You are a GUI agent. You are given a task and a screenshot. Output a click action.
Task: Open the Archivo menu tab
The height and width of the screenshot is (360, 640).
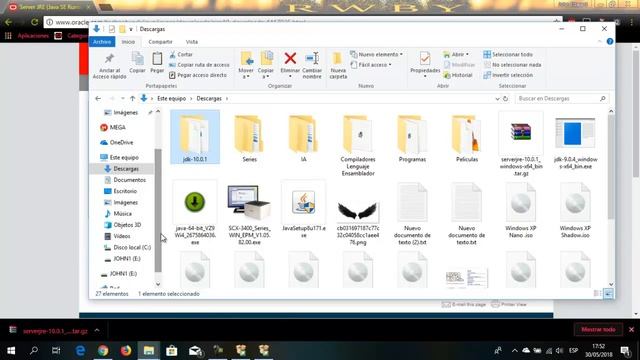click(x=102, y=42)
